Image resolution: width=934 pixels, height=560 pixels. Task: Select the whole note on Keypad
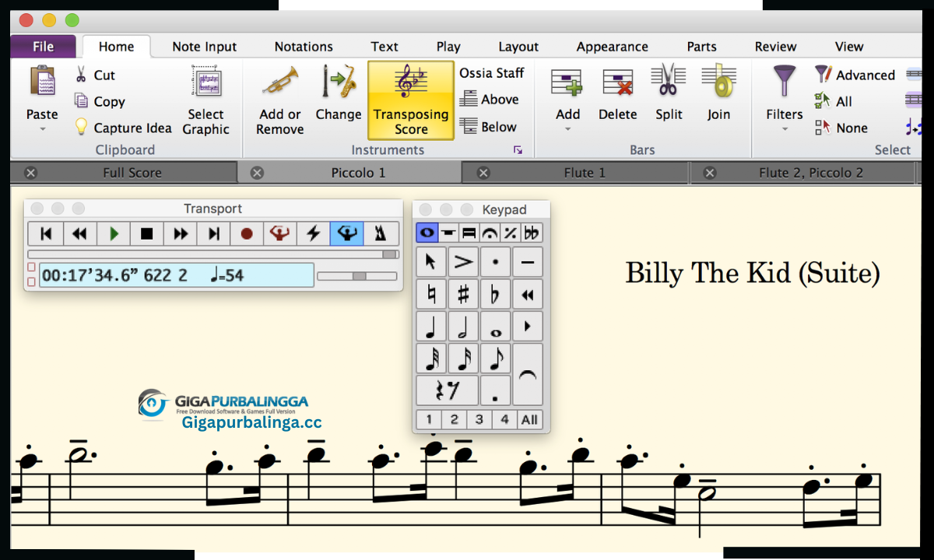point(495,327)
